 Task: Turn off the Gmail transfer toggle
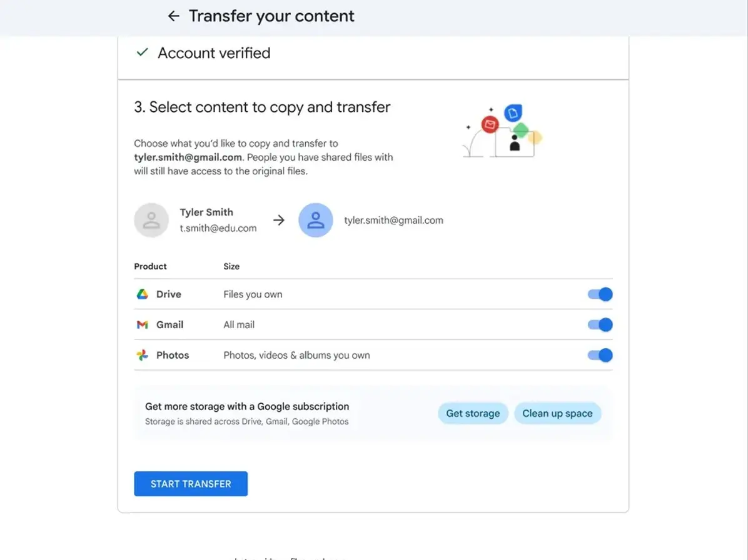coord(599,324)
